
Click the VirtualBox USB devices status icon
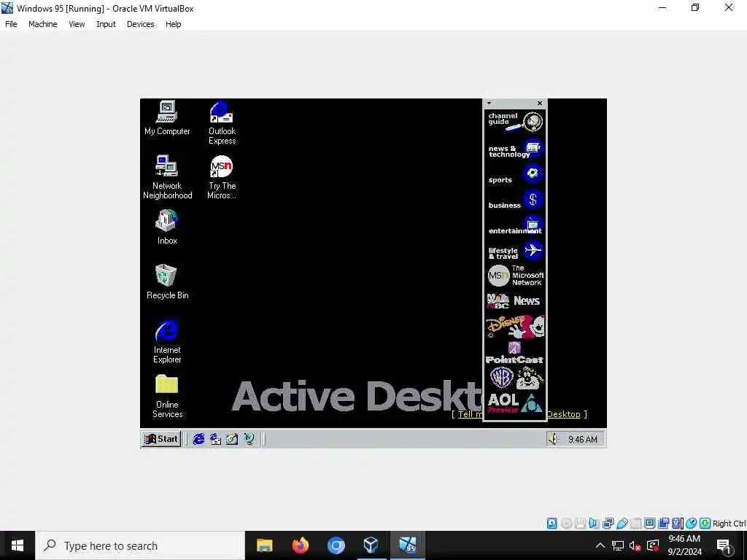click(622, 524)
